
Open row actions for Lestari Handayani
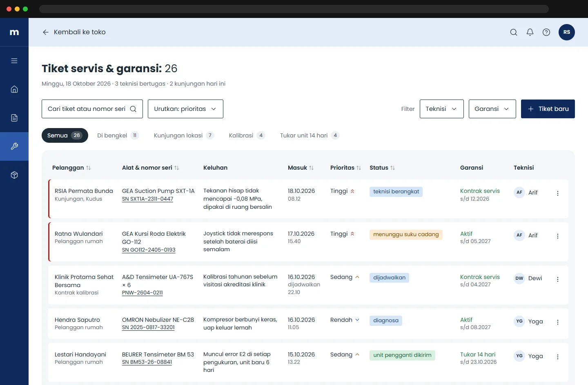pyautogui.click(x=558, y=357)
